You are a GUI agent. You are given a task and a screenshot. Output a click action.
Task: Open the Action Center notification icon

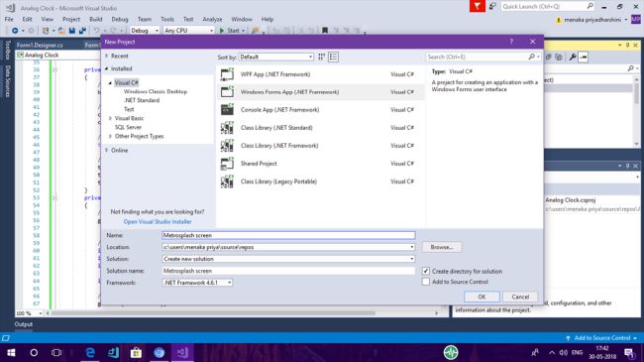pyautogui.click(x=629, y=352)
